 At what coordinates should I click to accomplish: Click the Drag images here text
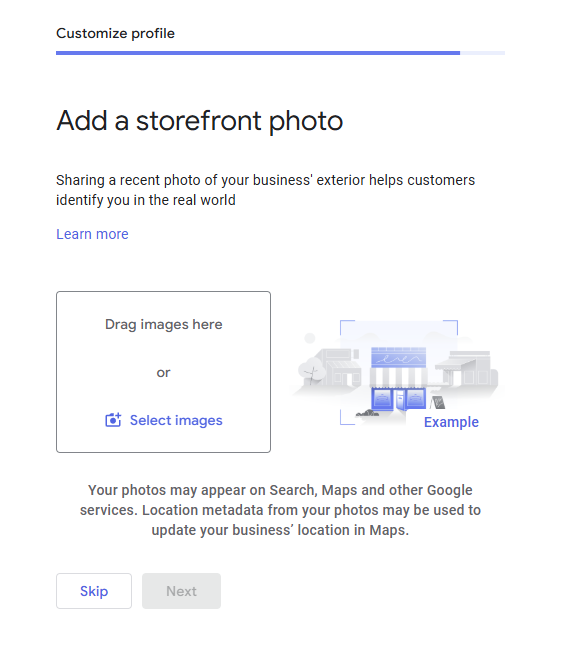point(163,324)
